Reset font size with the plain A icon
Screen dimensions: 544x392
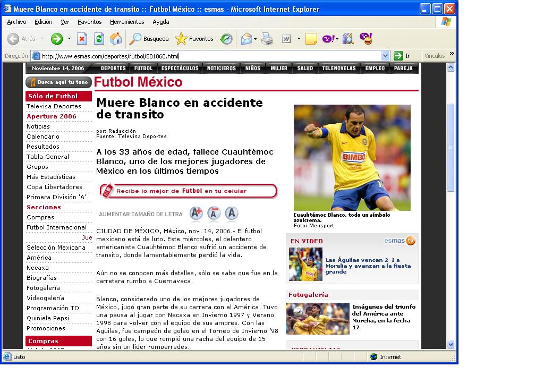[232, 214]
